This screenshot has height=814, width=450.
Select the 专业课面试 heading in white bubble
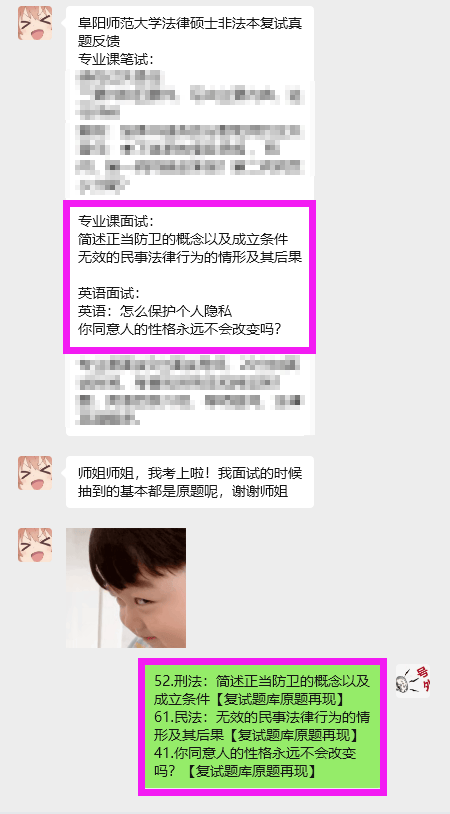[116, 222]
